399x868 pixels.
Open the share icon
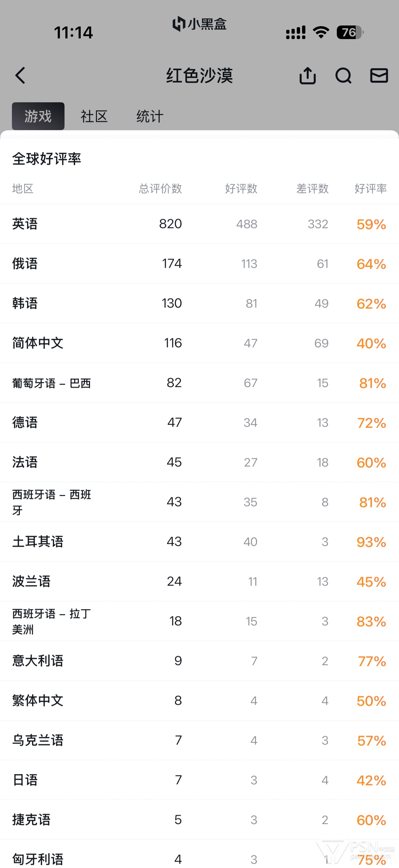point(307,75)
